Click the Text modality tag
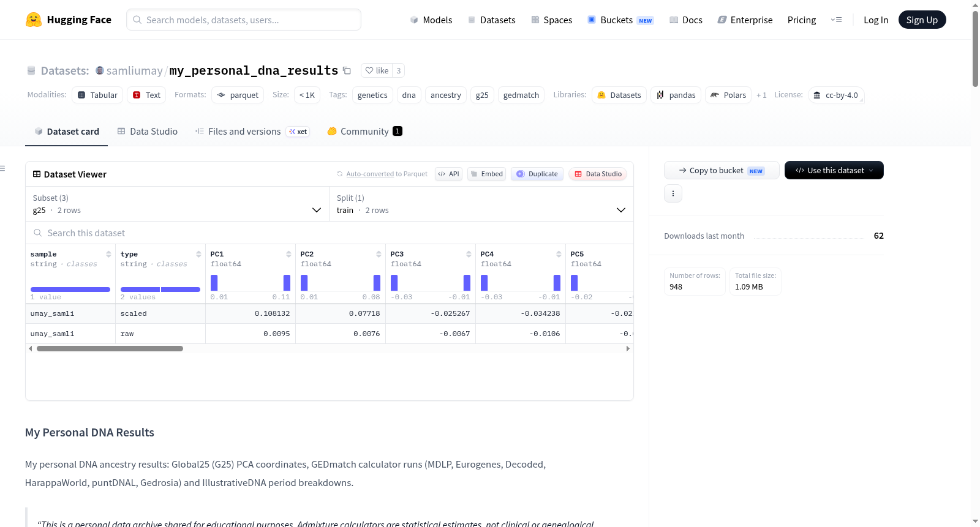This screenshot has width=980, height=527. coord(147,95)
